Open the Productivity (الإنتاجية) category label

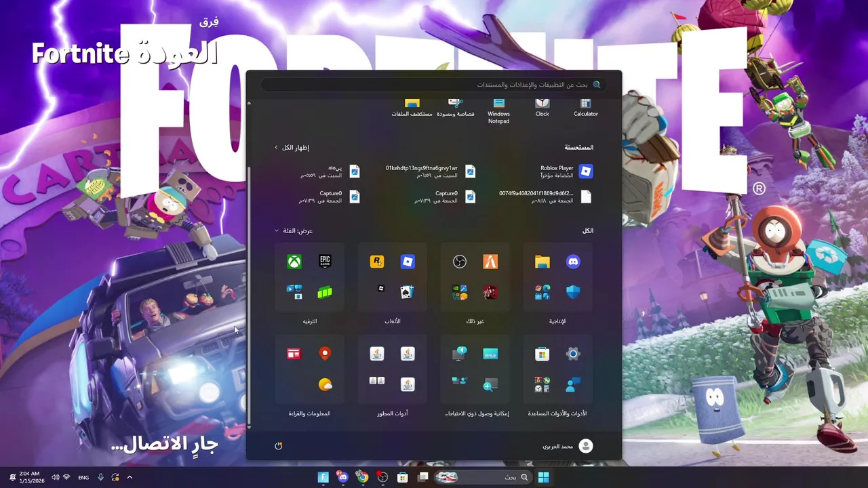pyautogui.click(x=557, y=321)
